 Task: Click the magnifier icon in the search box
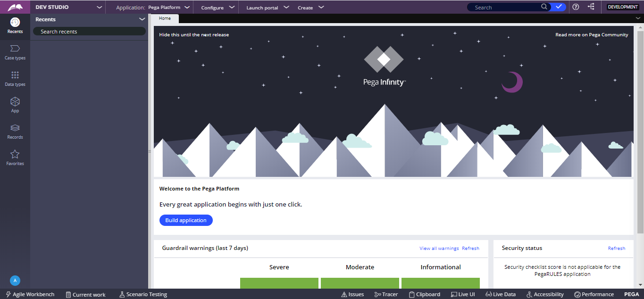(x=544, y=7)
